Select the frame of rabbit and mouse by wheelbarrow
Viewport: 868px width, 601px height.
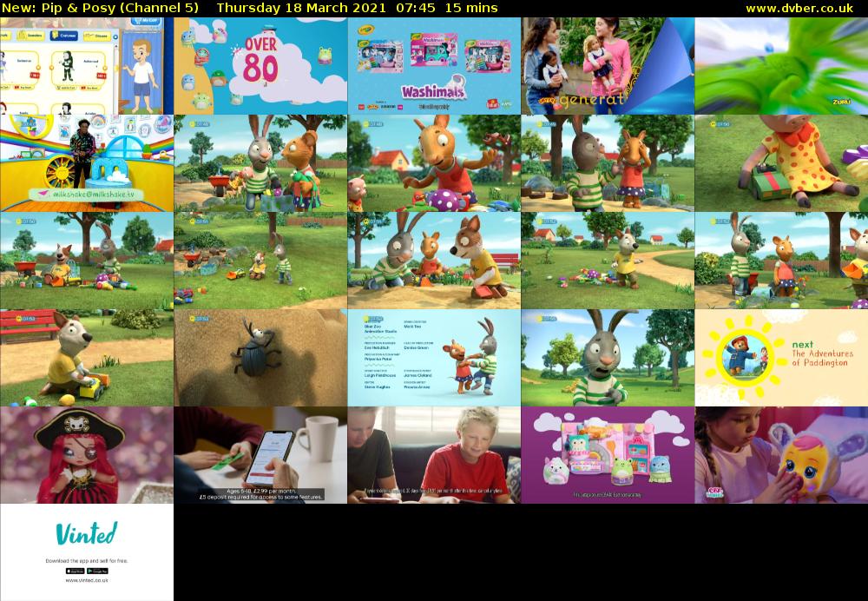point(260,163)
